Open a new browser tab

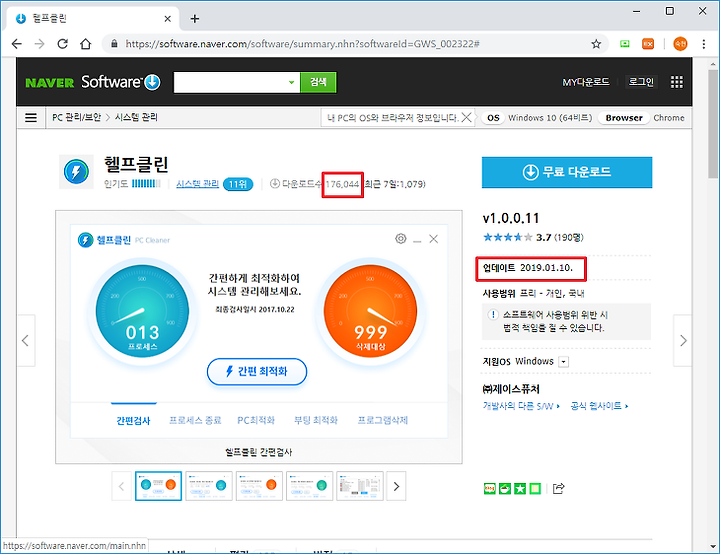(x=195, y=19)
